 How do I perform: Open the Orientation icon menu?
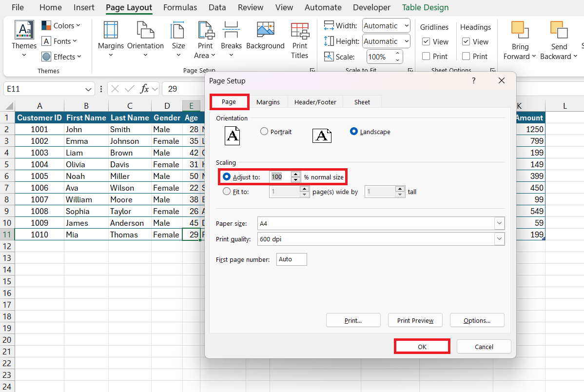[145, 30]
